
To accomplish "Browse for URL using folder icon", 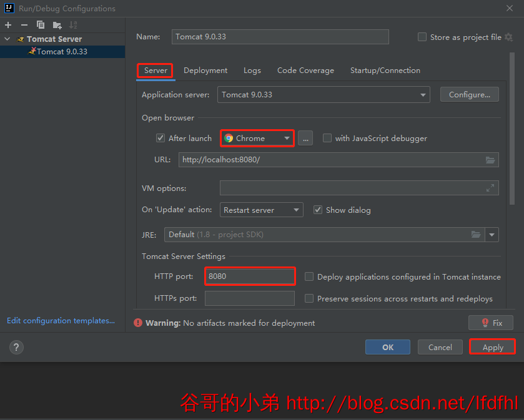I will pyautogui.click(x=490, y=160).
